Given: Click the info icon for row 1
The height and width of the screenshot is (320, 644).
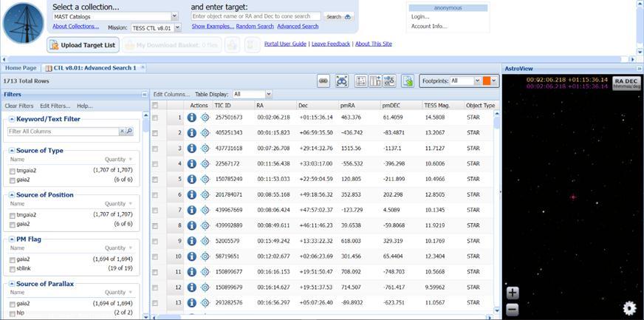Looking at the screenshot, I should click(192, 117).
